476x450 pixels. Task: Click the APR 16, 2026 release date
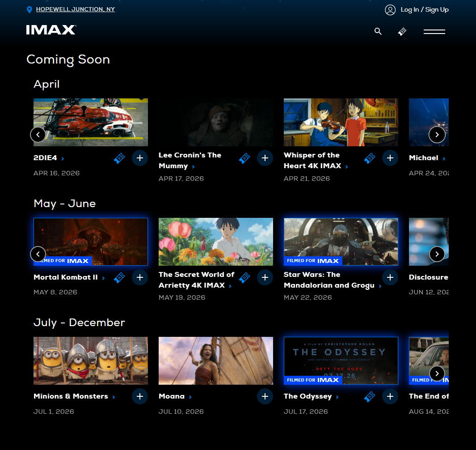tap(56, 173)
